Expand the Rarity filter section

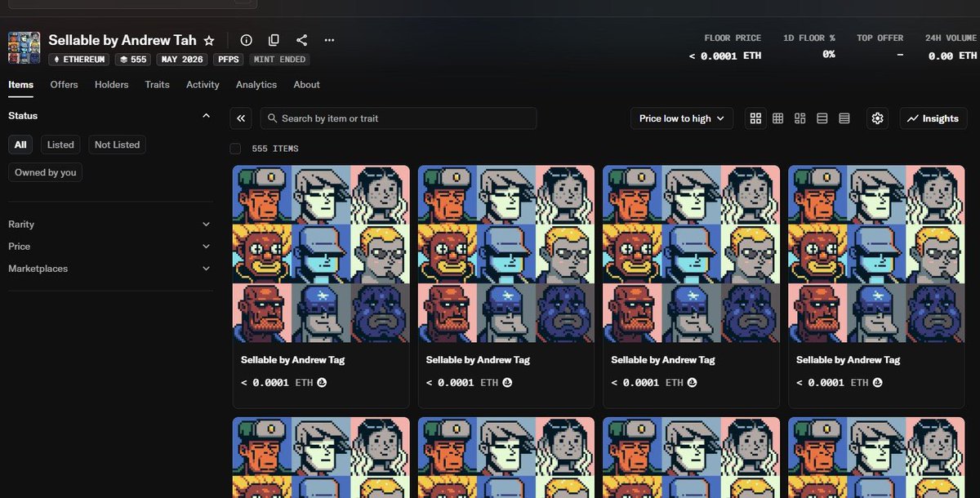pos(109,225)
